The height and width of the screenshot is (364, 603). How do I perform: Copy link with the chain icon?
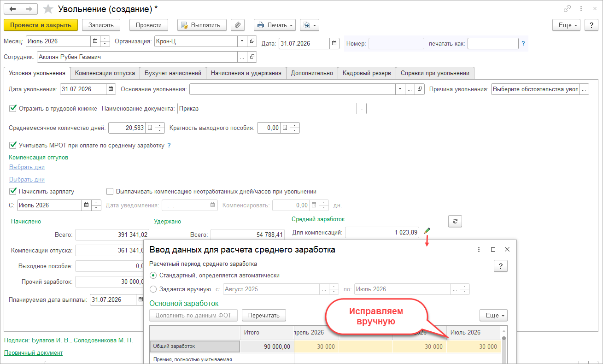click(x=567, y=9)
